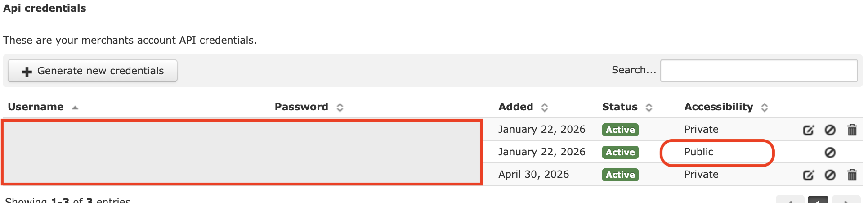Viewport: 868px width, 203px height.
Task: Disable the first January 22 private credential
Action: click(x=830, y=130)
